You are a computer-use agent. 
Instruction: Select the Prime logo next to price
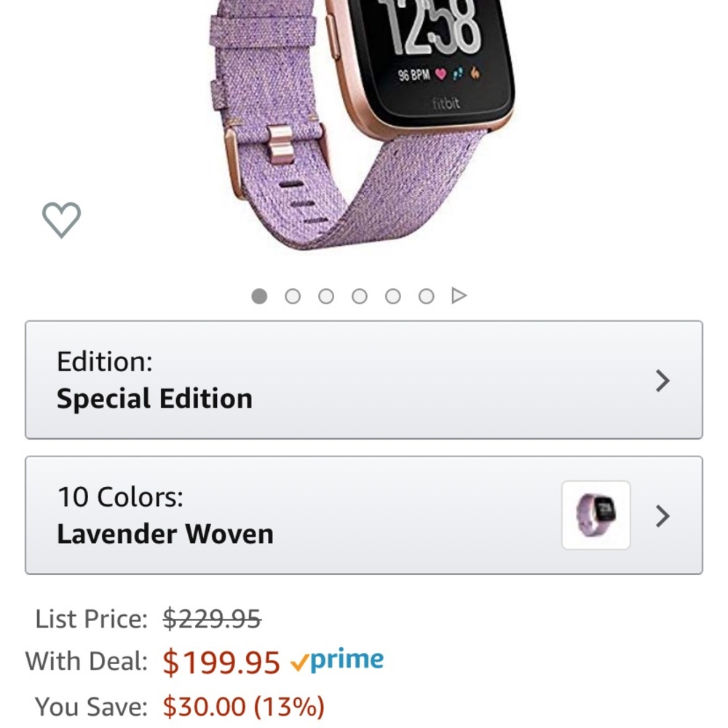click(x=338, y=659)
